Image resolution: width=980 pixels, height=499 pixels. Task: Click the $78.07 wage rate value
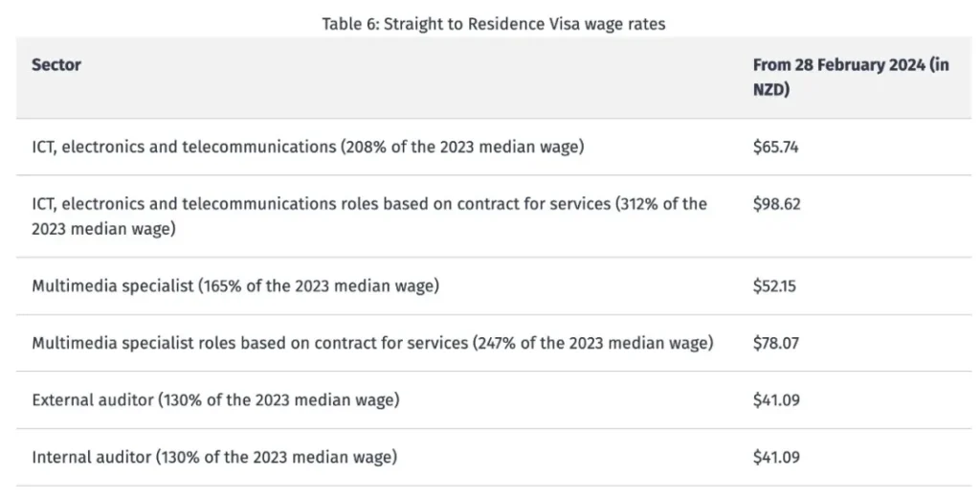(x=776, y=343)
